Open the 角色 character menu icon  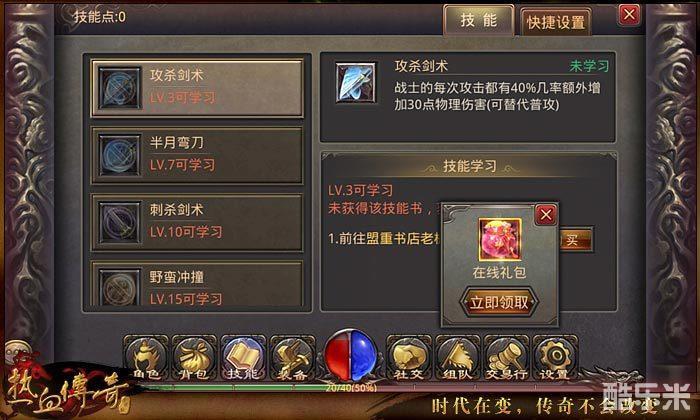tap(146, 358)
